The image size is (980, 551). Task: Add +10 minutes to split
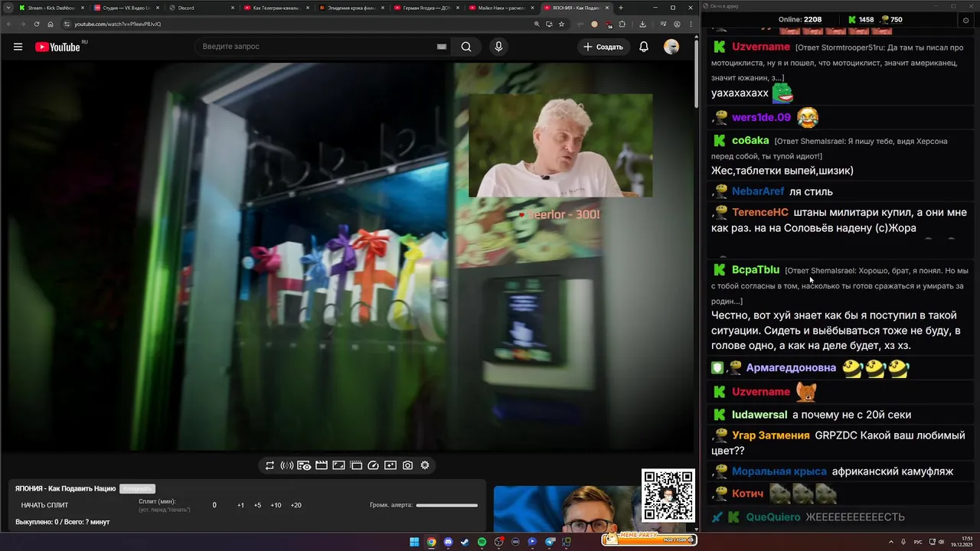coord(276,505)
